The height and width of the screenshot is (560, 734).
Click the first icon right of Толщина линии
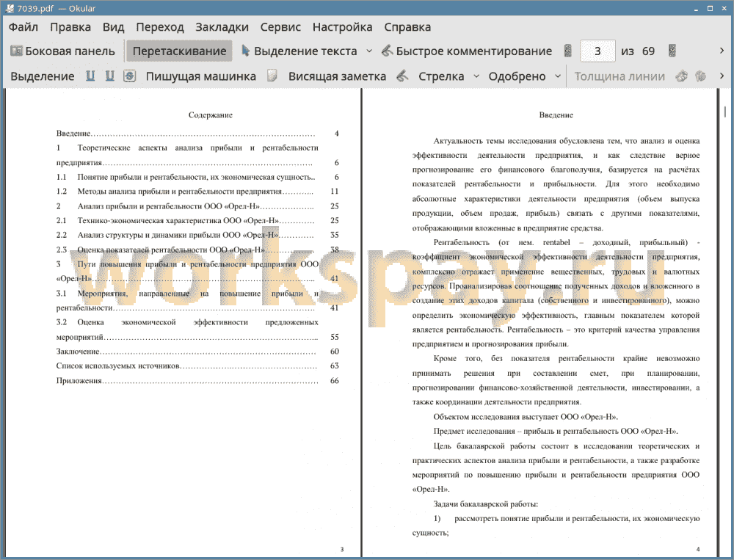coord(682,76)
